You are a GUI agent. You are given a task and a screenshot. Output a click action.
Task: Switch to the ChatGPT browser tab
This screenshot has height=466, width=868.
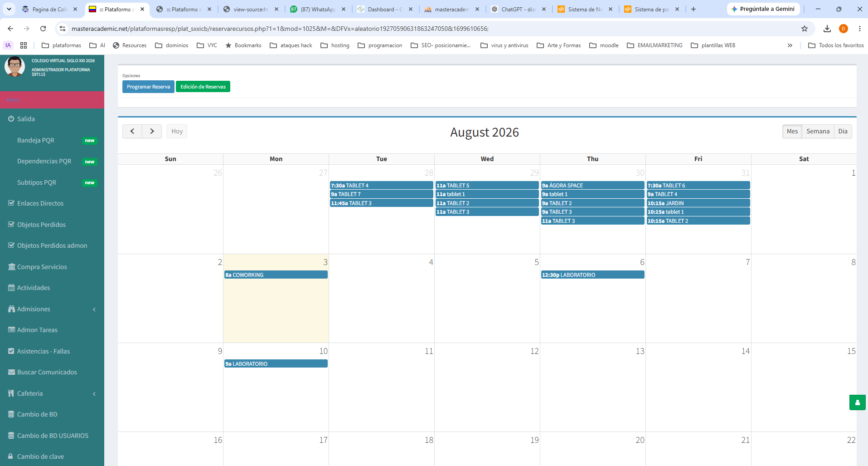(x=519, y=9)
